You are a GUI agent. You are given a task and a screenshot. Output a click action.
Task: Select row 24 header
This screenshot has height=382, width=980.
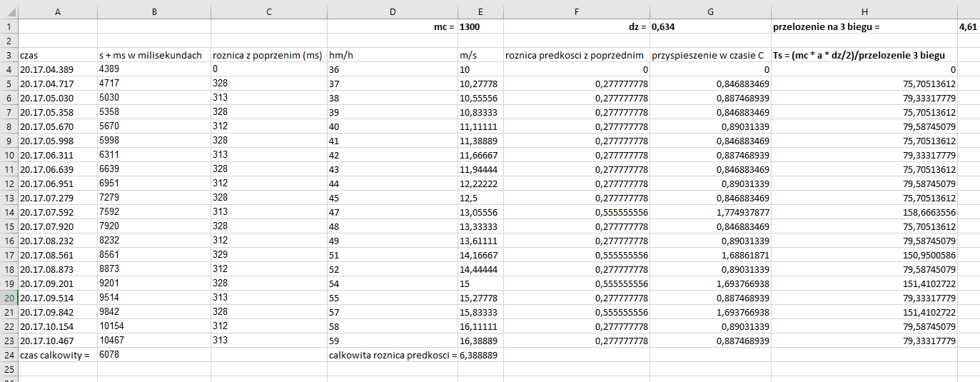point(9,355)
